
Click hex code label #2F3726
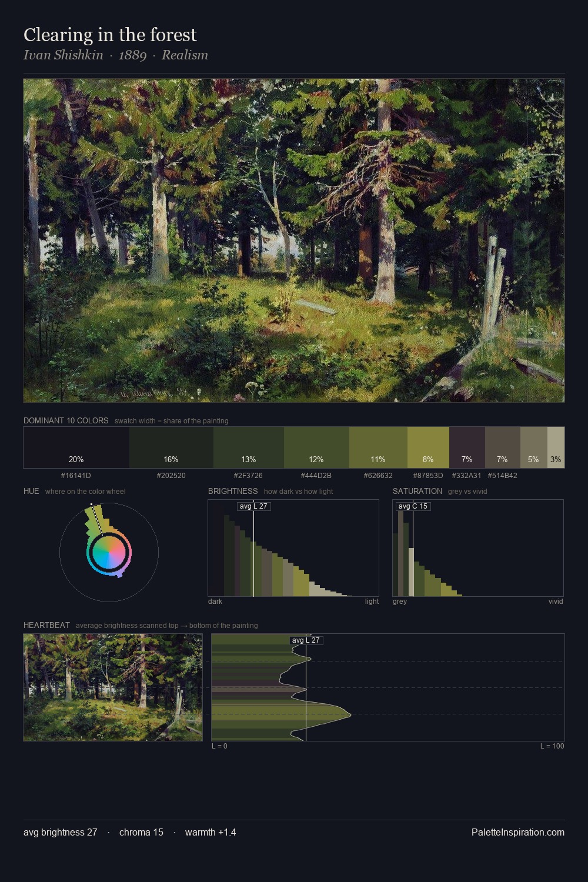[x=248, y=475]
